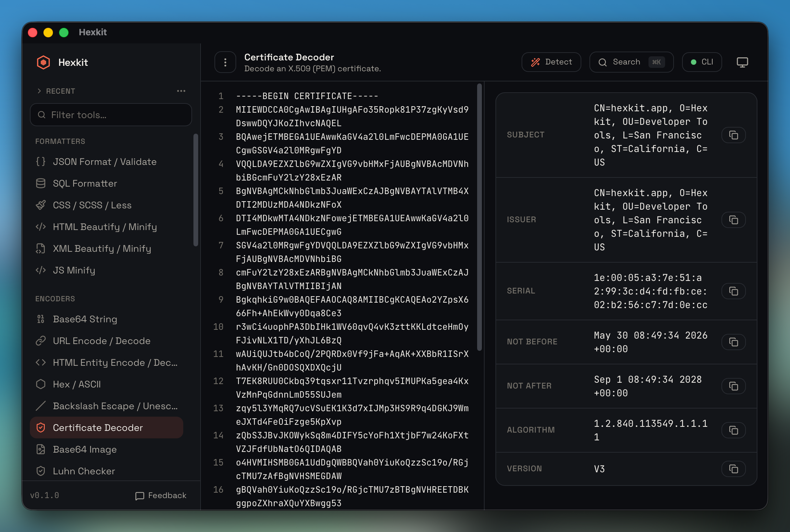
Task: Open XML Beautify / Minify tool
Action: pos(107,248)
